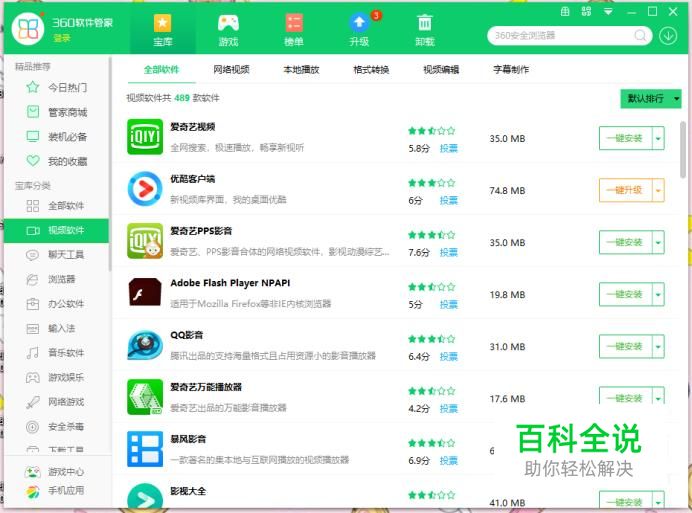
Task: Upgrade 优酷客户端 with 一键升级
Action: 626,191
